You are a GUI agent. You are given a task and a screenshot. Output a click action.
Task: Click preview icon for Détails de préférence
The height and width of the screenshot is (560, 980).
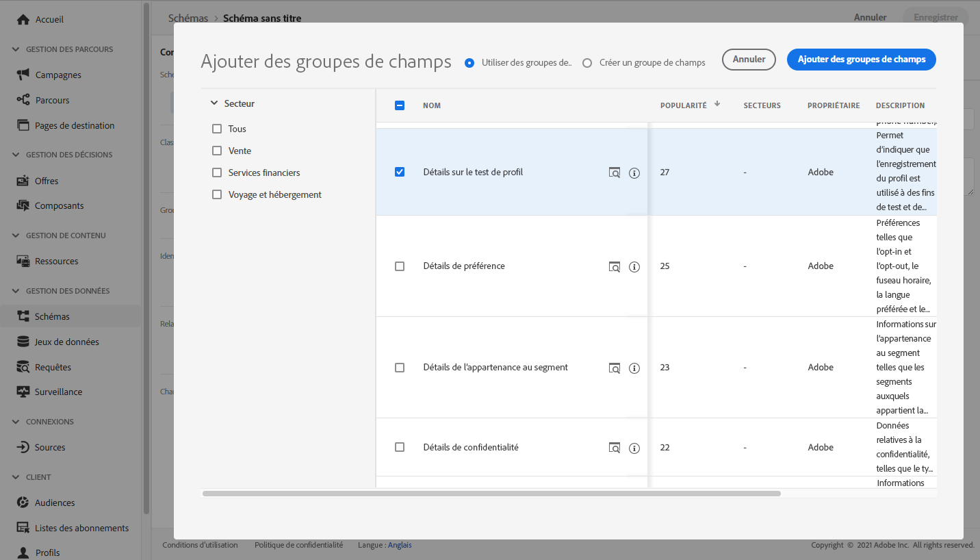615,266
